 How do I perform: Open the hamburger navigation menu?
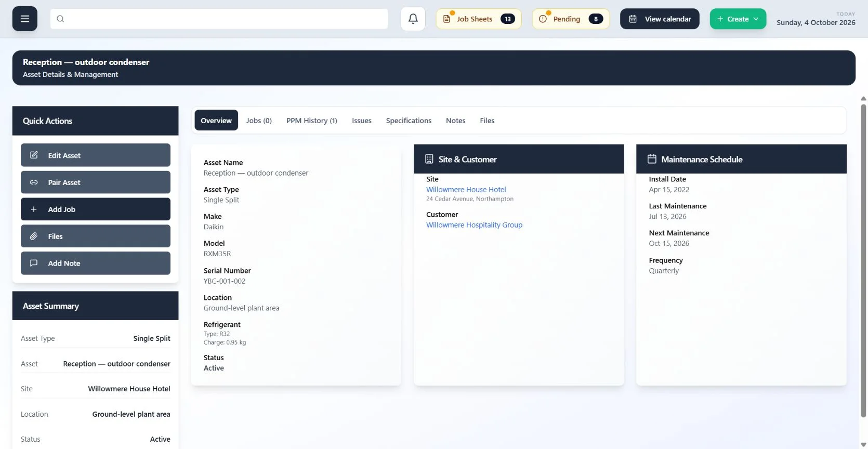coord(25,19)
